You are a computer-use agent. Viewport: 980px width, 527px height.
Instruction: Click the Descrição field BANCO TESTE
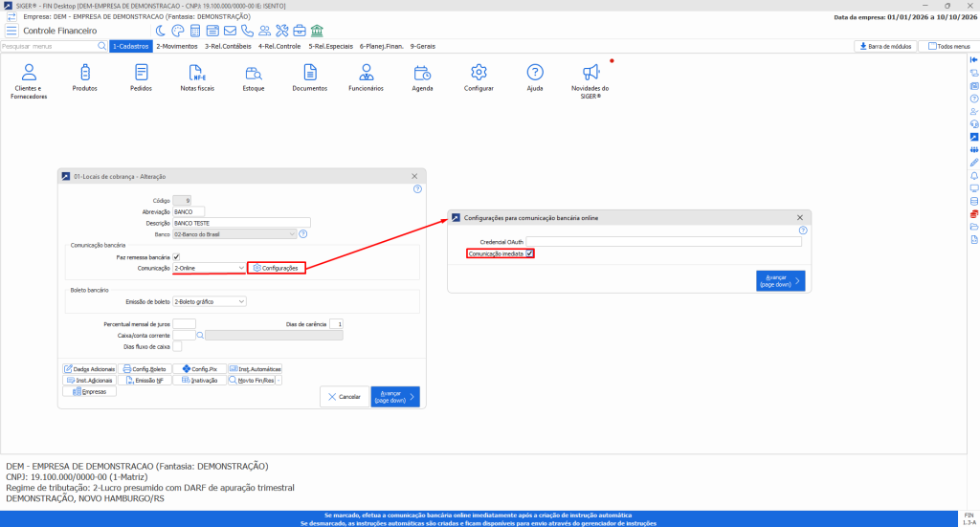[241, 223]
